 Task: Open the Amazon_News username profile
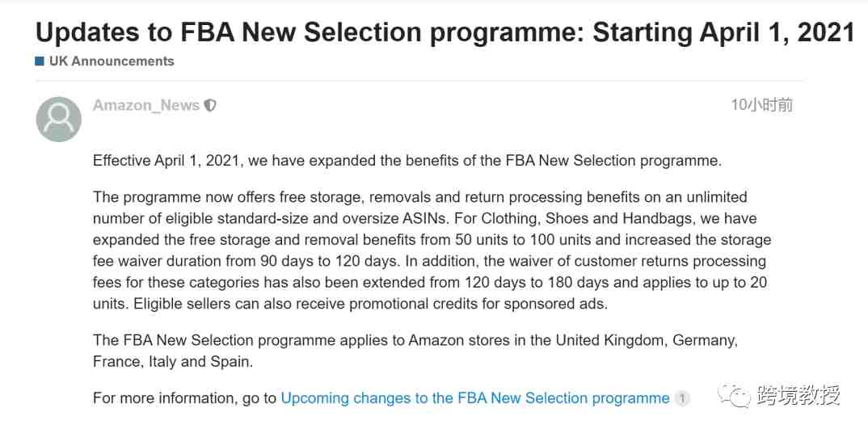146,105
